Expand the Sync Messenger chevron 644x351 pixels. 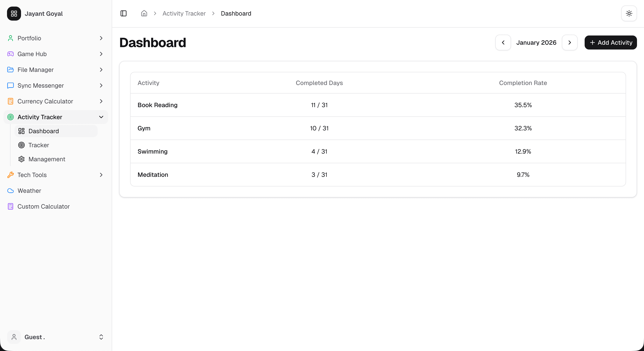pyautogui.click(x=101, y=85)
